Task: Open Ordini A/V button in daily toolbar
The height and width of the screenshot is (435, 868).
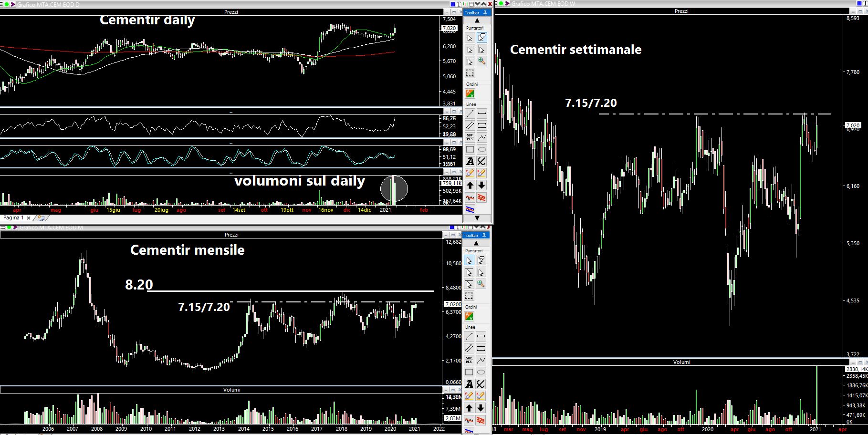Action: 470,93
